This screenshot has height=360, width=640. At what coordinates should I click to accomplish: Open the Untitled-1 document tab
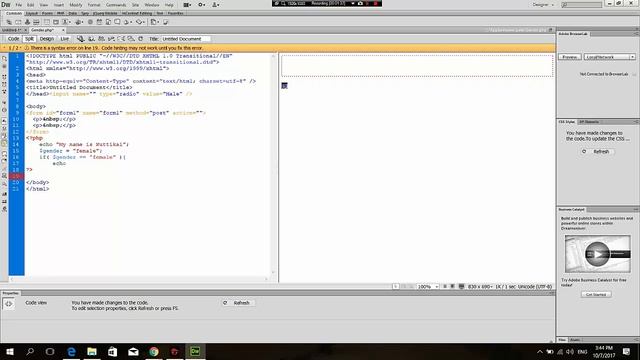pos(11,30)
